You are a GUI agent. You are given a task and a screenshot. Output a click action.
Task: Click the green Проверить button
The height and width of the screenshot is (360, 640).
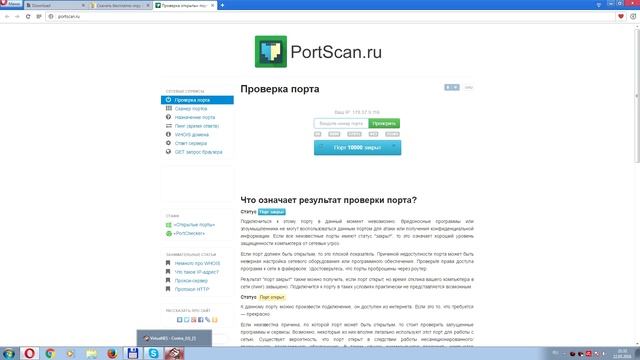[384, 123]
